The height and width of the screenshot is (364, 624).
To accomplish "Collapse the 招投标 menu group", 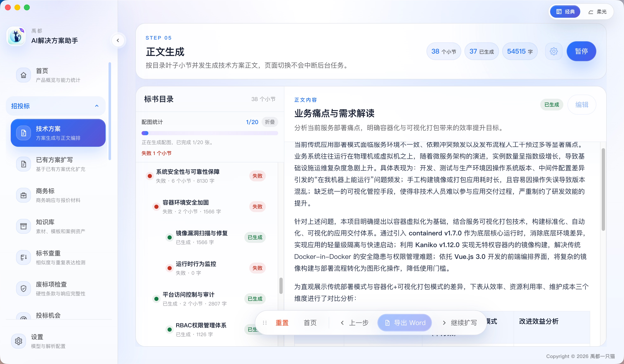I will pos(56,106).
